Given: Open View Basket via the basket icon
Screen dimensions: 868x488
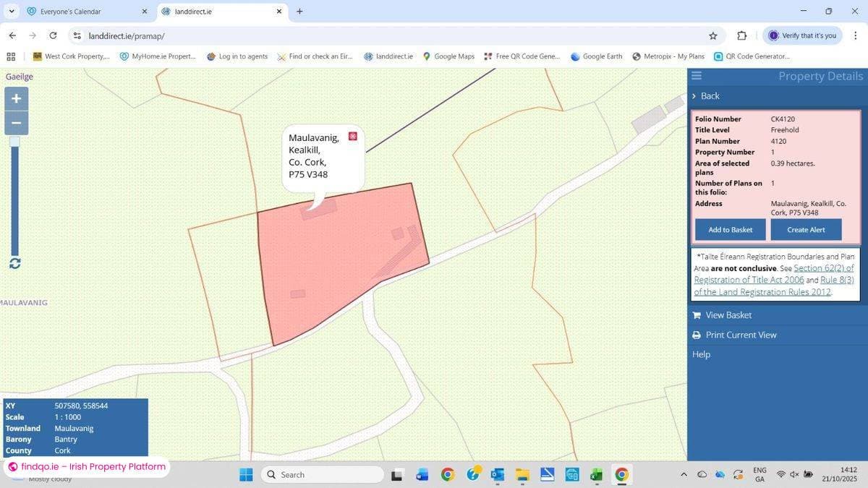Looking at the screenshot, I should click(x=696, y=314).
